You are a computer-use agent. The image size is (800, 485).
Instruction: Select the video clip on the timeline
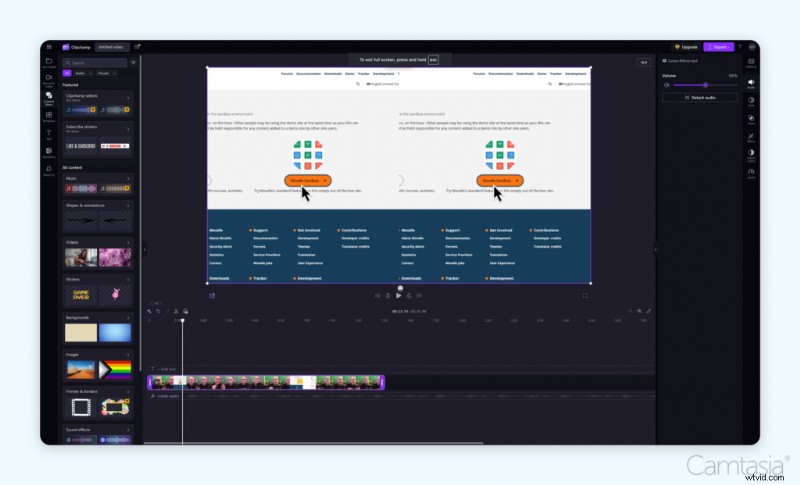coord(266,382)
